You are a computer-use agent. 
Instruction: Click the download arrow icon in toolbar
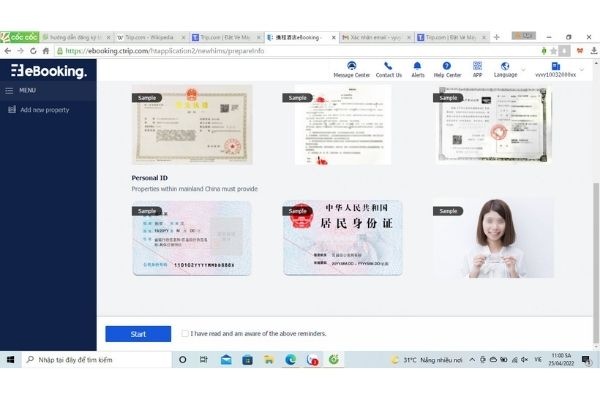point(593,51)
